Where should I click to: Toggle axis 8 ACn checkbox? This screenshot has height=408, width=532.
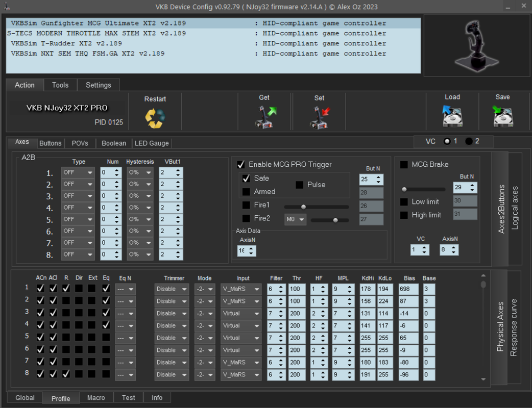(40, 374)
